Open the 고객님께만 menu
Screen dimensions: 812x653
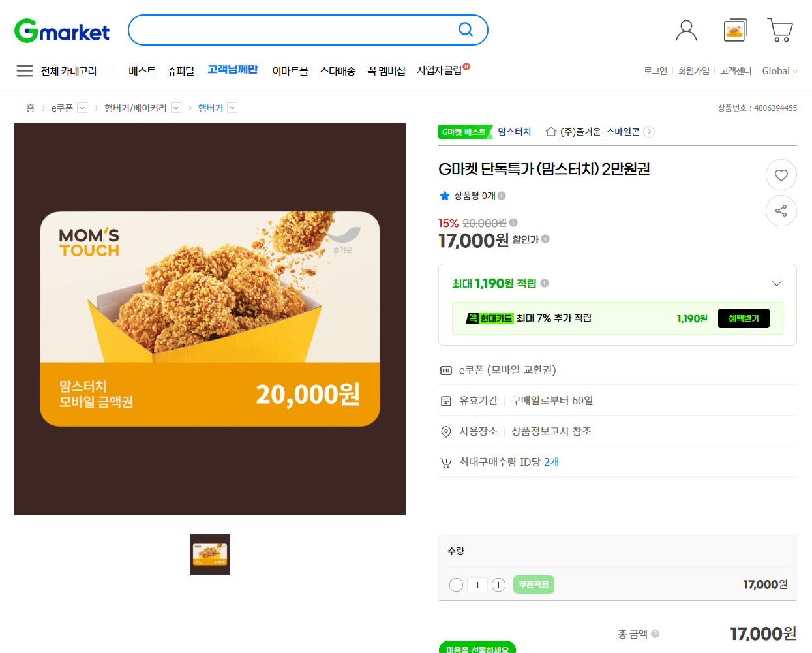[233, 69]
